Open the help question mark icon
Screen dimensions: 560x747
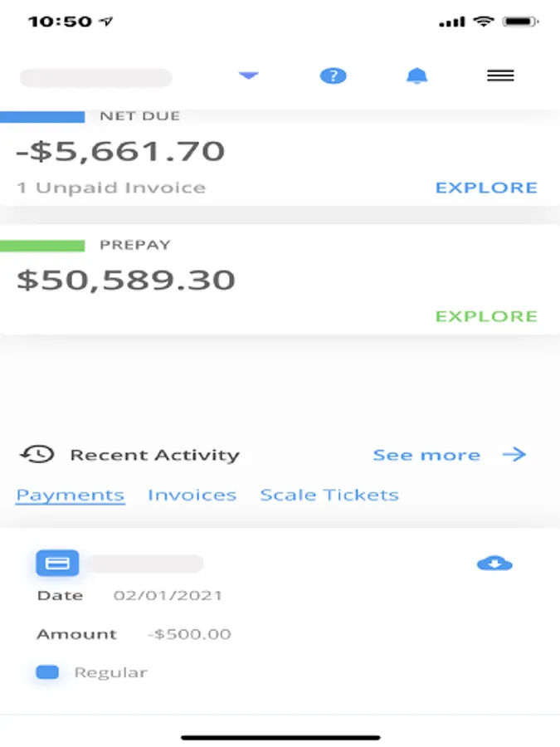333,76
